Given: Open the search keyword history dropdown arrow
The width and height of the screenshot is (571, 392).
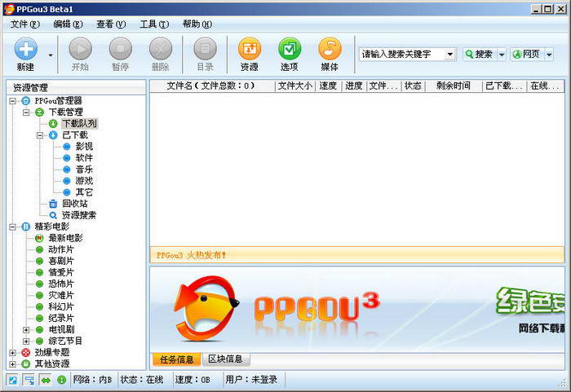Looking at the screenshot, I should point(450,55).
